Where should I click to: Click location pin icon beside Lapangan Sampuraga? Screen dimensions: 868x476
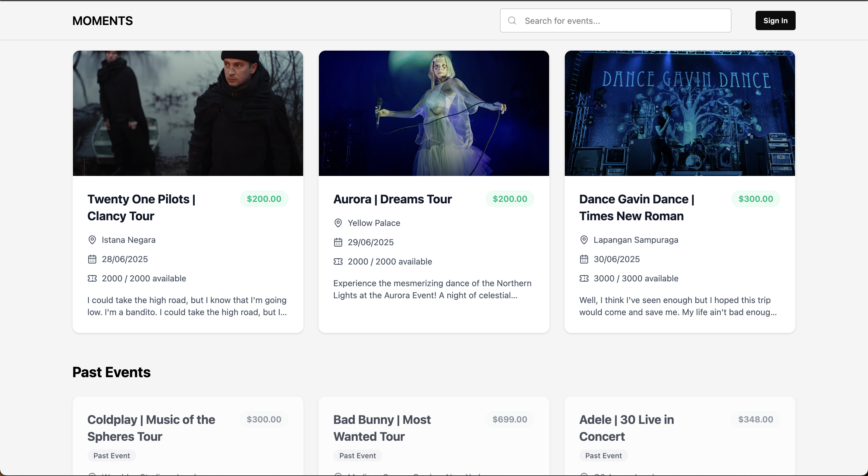pos(584,240)
